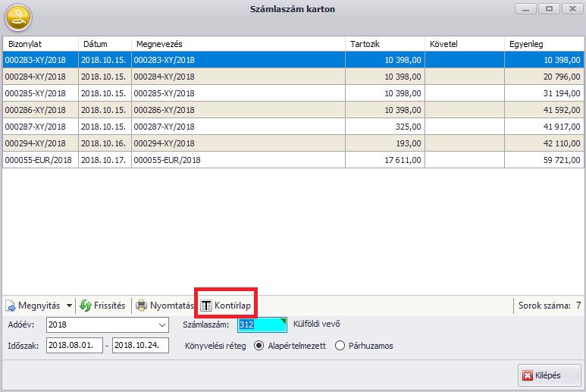Select the row 000055-EUR/2018 in Bizonylat

coord(39,160)
